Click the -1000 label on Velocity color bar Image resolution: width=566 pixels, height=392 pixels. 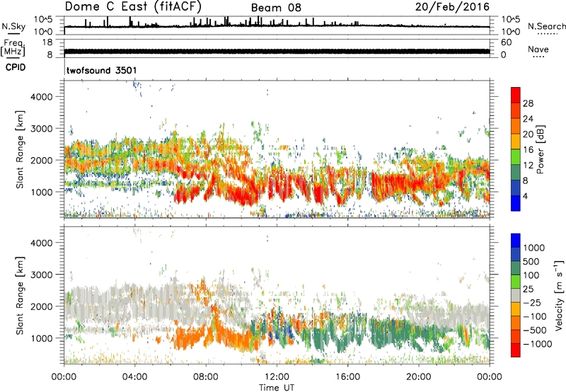tap(537, 344)
